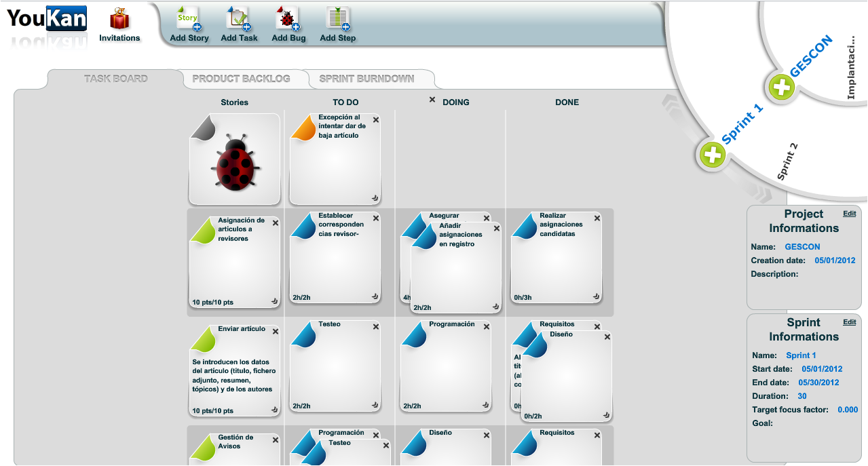Open the Diseño card in bottom DOING row
The width and height of the screenshot is (868, 466).
click(446, 446)
